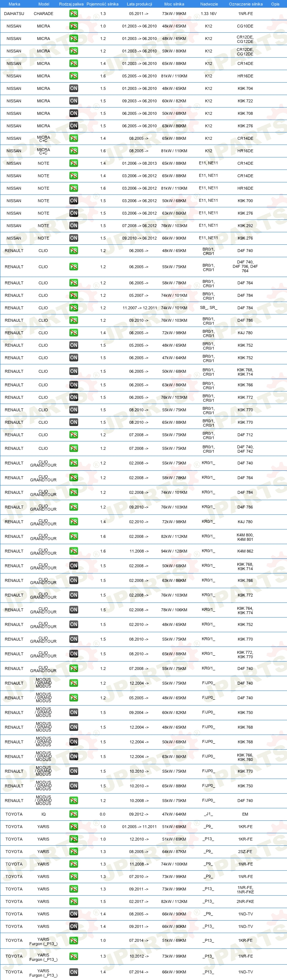Viewport: 287px width, 980px height.
Task: Click the PB petrol icon in the CG10DE row
Action: point(73,26)
